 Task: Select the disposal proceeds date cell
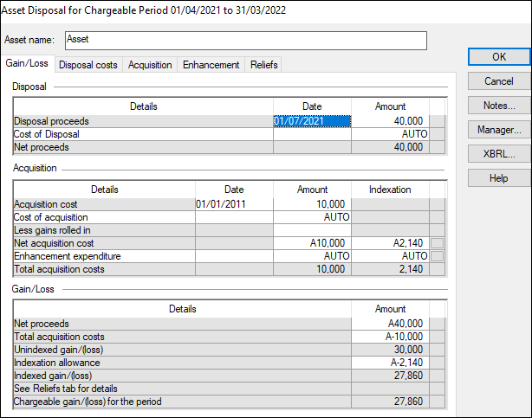(312, 121)
